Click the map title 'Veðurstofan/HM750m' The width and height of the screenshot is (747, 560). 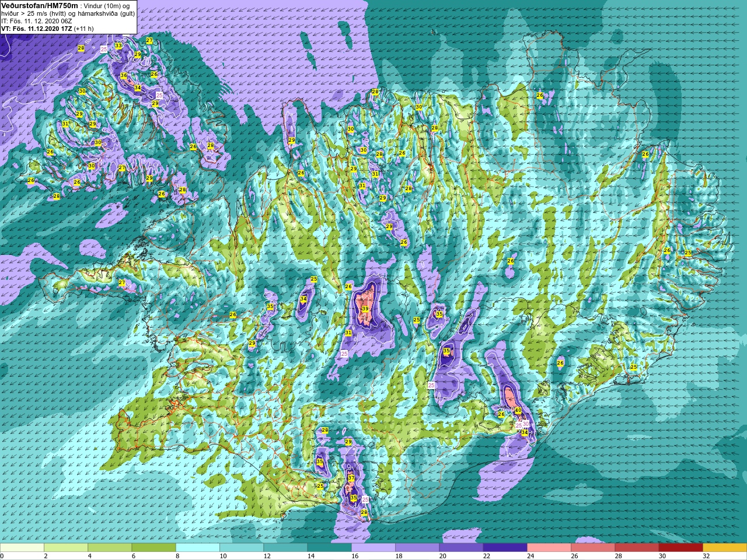[x=40, y=5]
